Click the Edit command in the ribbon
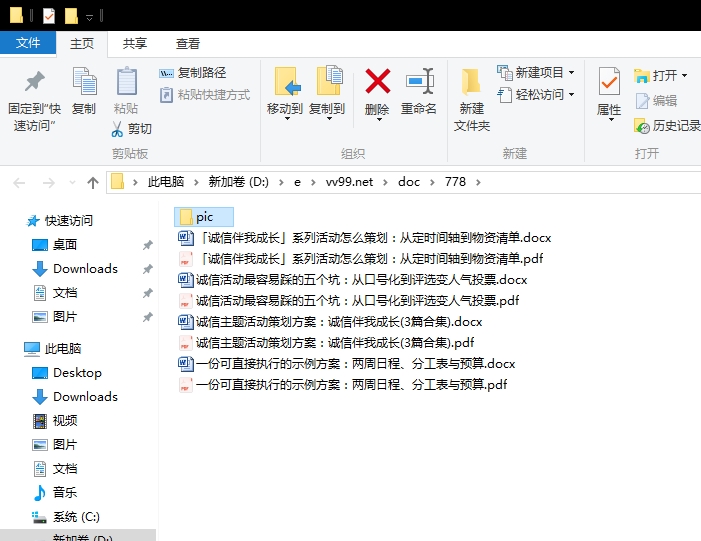This screenshot has width=701, height=541. click(656, 101)
